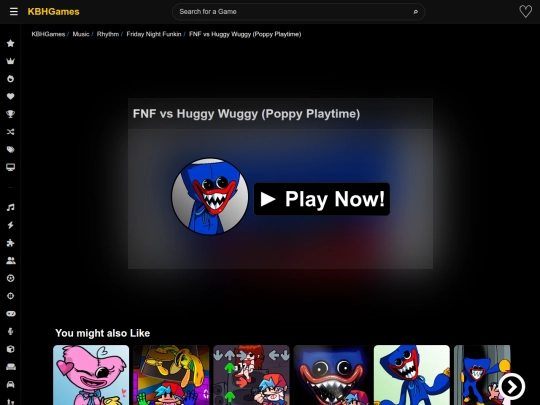Open the cube 3D games icon
Image resolution: width=540 pixels, height=405 pixels.
point(11,349)
